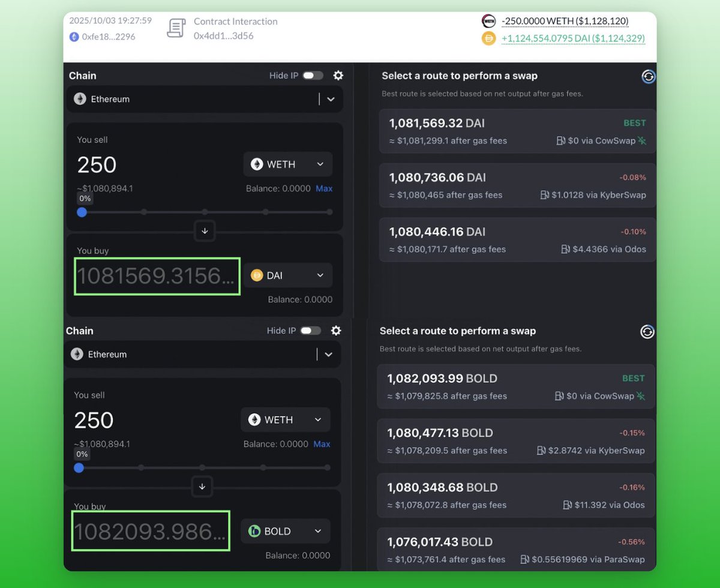Click gas pump icon beside $1.0128 via KyberSwap
This screenshot has height=588, width=720.
click(545, 195)
